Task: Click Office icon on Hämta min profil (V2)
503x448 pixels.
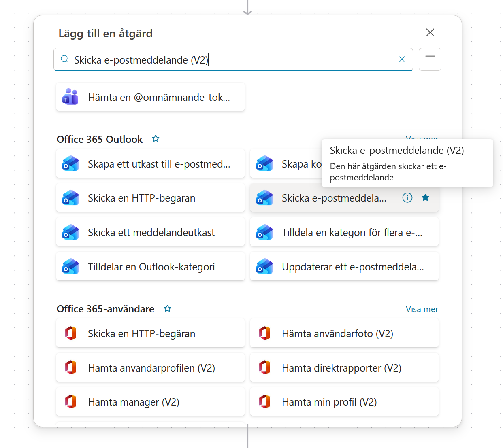Action: click(264, 402)
